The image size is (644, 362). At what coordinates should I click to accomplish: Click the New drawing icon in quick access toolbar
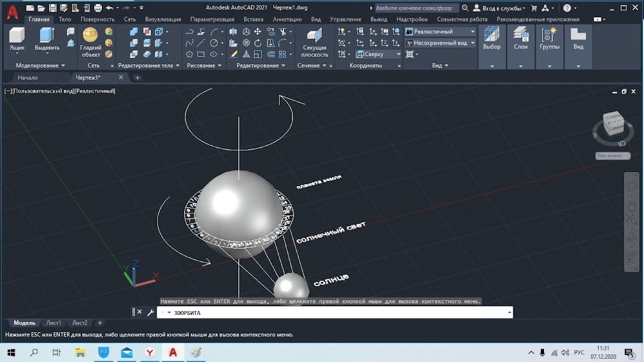[x=30, y=8]
